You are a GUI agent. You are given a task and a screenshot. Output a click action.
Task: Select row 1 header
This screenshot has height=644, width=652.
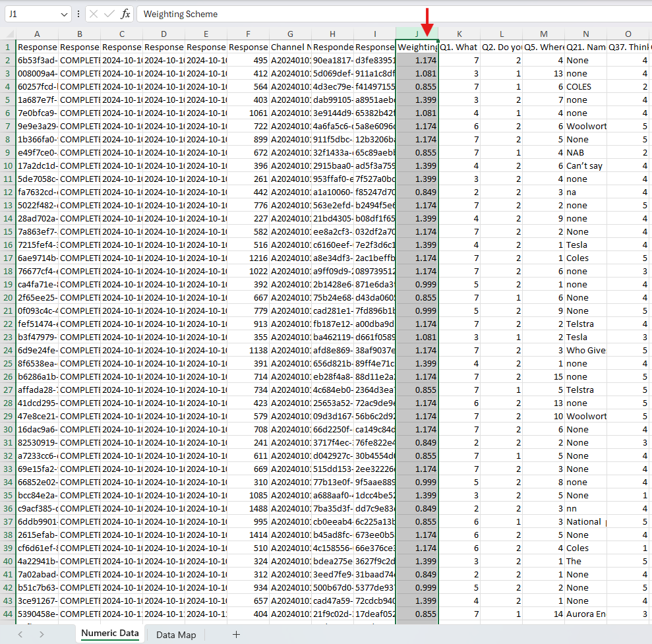[8, 47]
